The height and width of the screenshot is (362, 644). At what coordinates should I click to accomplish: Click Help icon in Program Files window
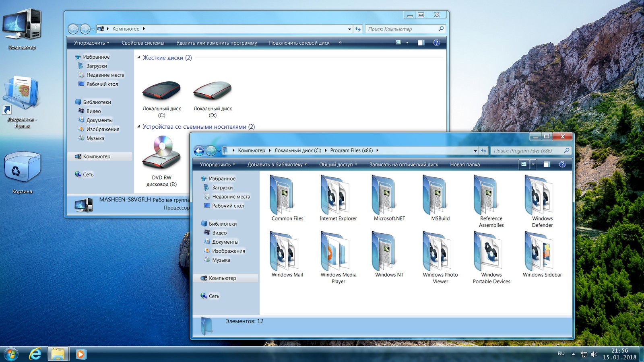pos(562,165)
